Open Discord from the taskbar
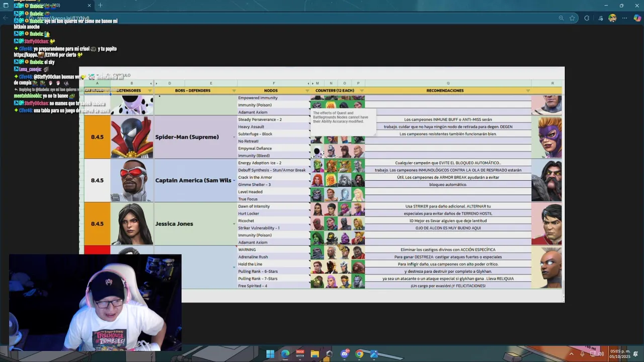The image size is (644, 362). click(x=345, y=354)
